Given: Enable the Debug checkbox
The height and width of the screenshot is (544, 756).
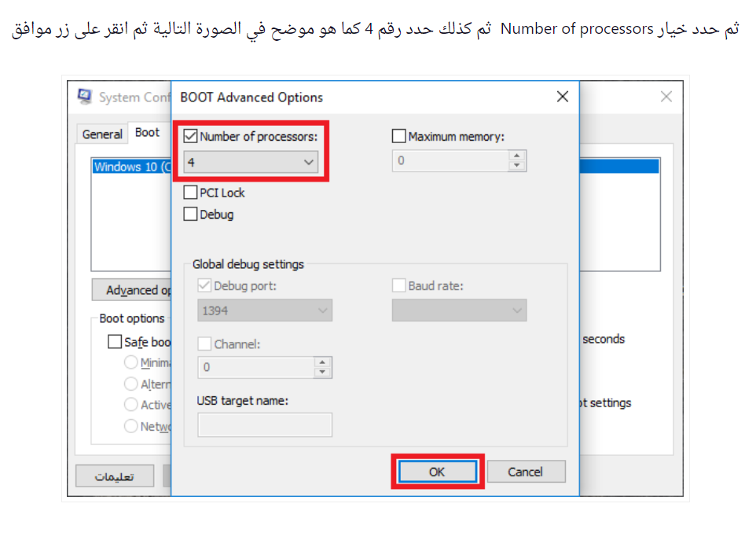Looking at the screenshot, I should click(x=190, y=214).
